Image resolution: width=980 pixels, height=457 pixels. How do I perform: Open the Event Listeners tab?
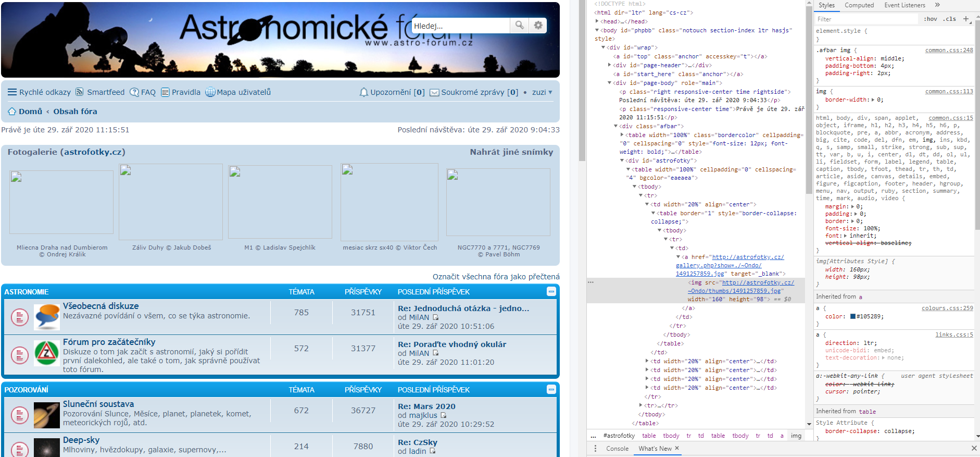tap(904, 5)
